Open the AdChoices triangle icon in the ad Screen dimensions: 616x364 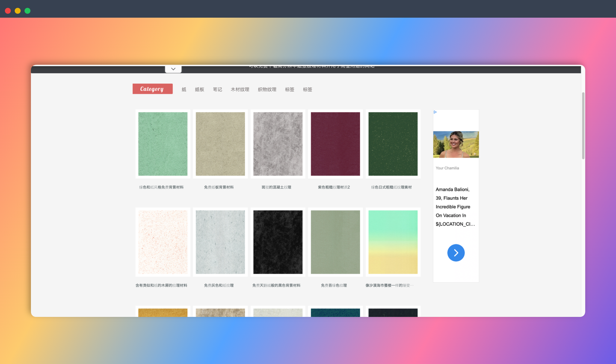(435, 112)
